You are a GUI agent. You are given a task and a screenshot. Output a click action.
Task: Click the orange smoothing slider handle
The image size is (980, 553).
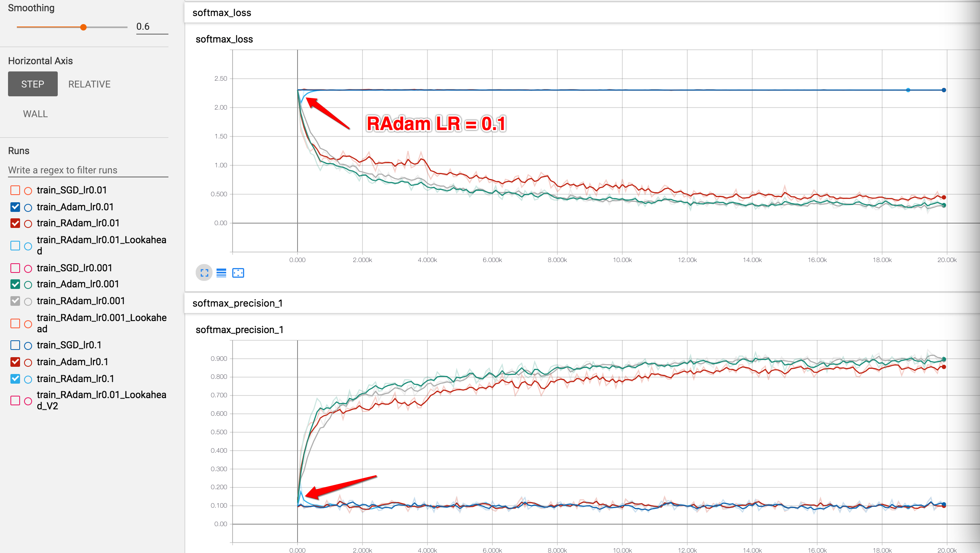[x=83, y=27]
